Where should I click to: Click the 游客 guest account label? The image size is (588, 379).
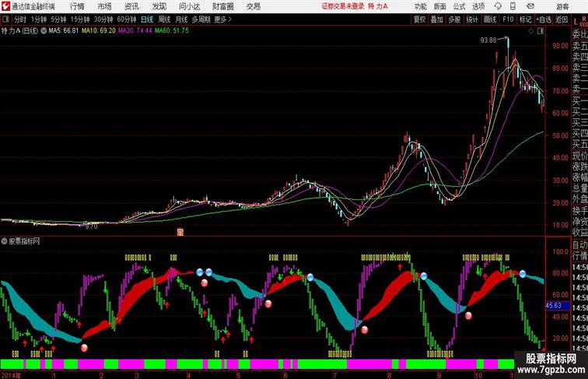(562, 6)
